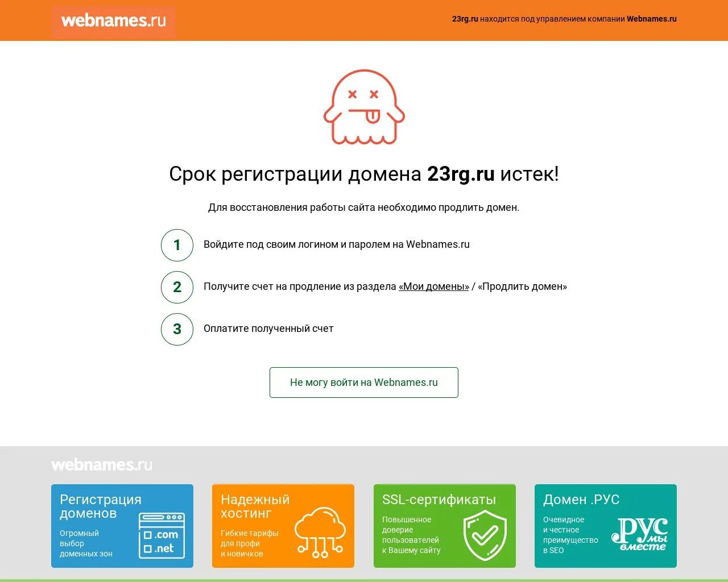
Task: Click the step 3 circle number
Action: click(x=177, y=329)
